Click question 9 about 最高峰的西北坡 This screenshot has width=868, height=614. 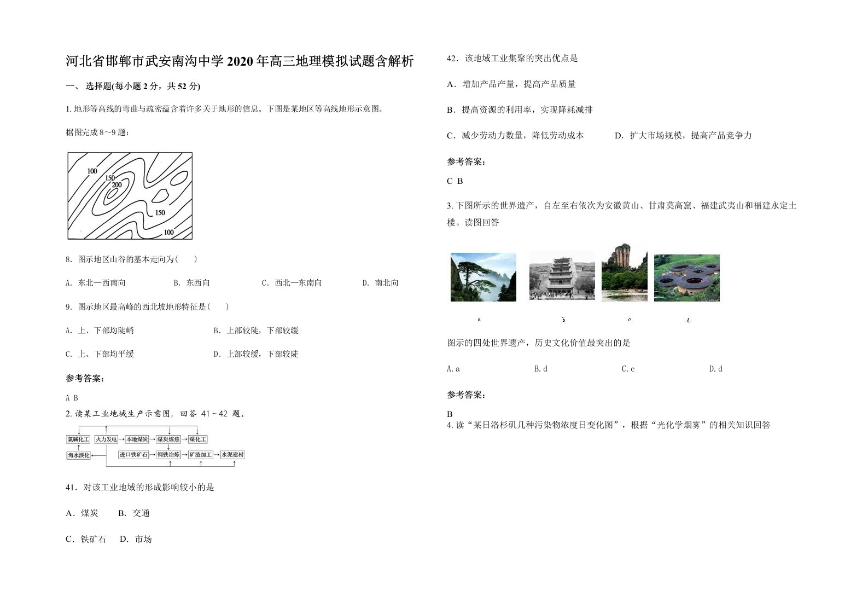tap(147, 307)
